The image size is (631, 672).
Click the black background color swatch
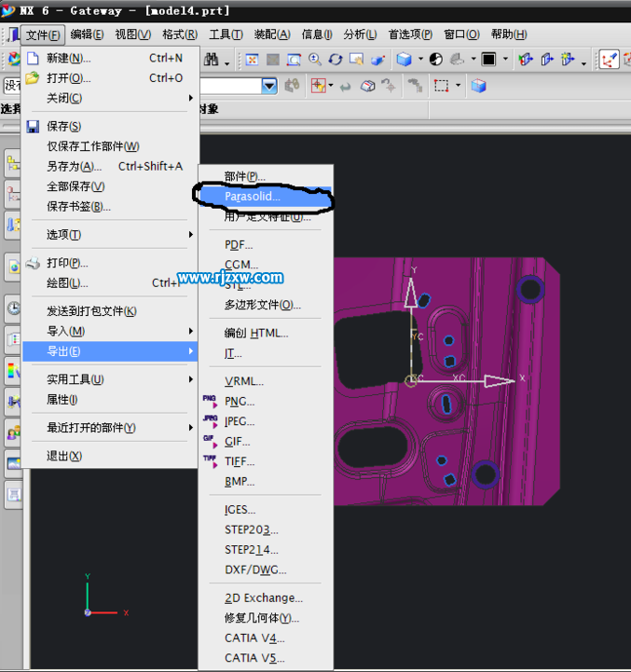pyautogui.click(x=488, y=60)
